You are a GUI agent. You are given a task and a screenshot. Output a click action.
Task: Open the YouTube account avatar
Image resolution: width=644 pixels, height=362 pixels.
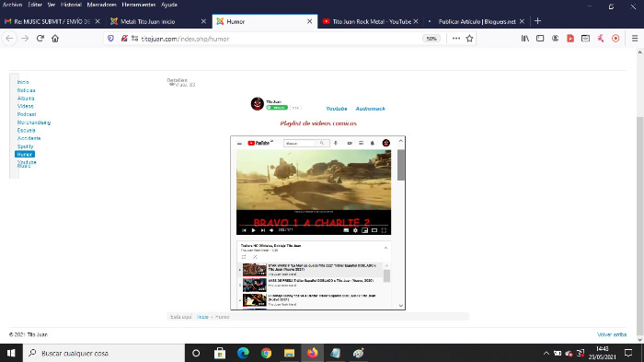(x=386, y=143)
